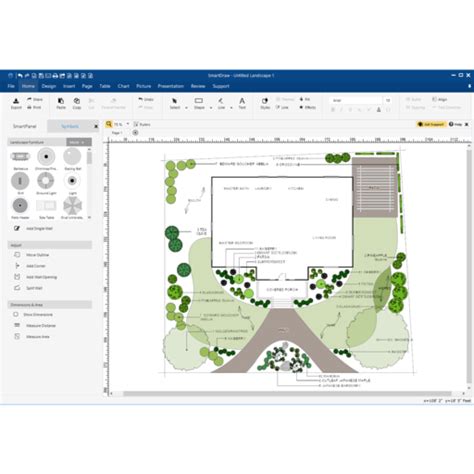This screenshot has height=474, width=474.
Task: Open the SmartPanel tab
Action: [x=25, y=126]
